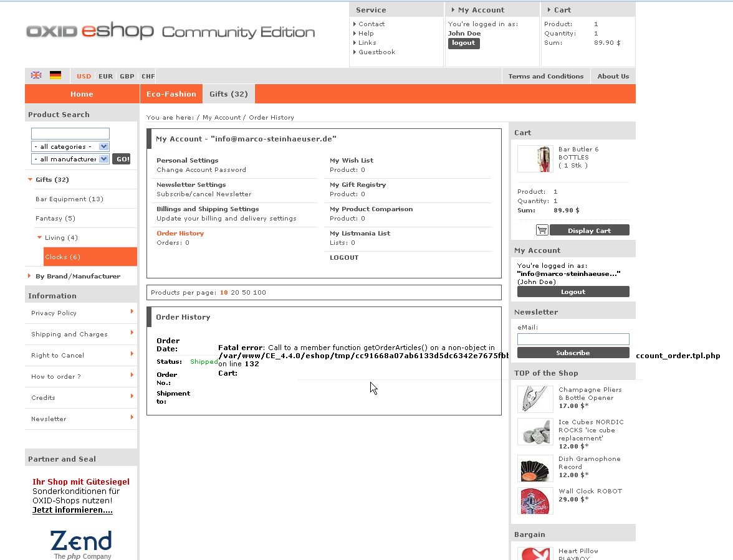This screenshot has height=560, width=733.
Task: Open the all manufacturer dropdown
Action: [x=70, y=159]
